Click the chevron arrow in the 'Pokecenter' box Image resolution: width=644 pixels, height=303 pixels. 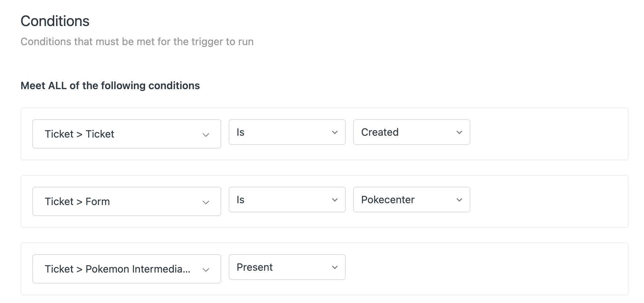click(459, 200)
